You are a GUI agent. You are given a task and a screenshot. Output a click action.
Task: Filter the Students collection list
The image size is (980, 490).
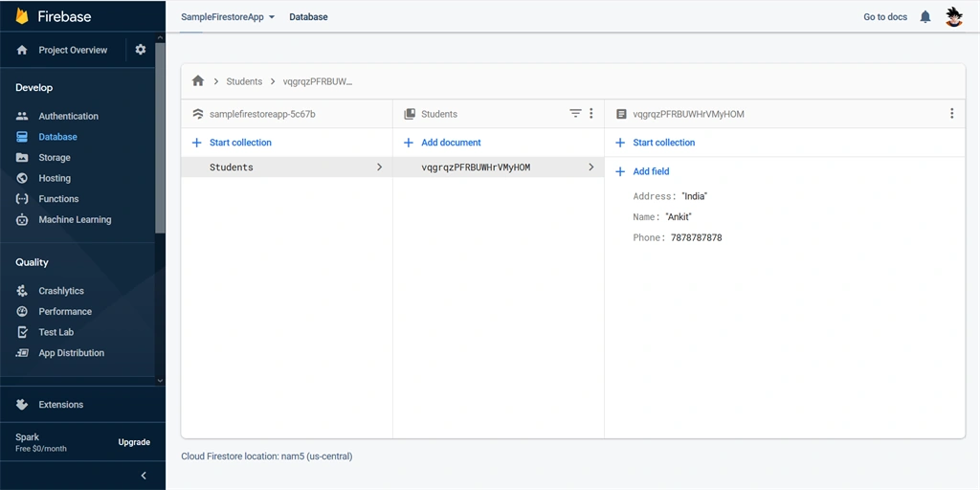[575, 113]
